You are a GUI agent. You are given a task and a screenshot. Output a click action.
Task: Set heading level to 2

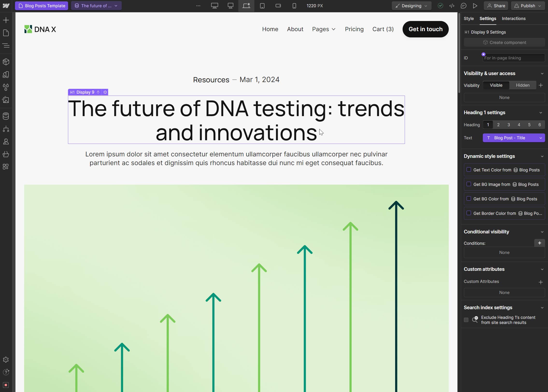[498, 125]
